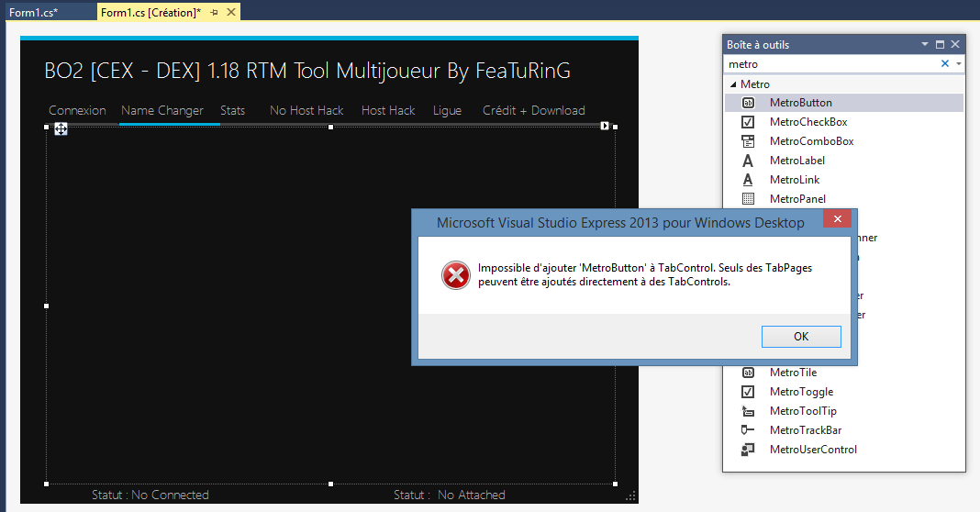Click the MetroLabel text label
Viewport: 980px width, 512px height.
coord(796,161)
